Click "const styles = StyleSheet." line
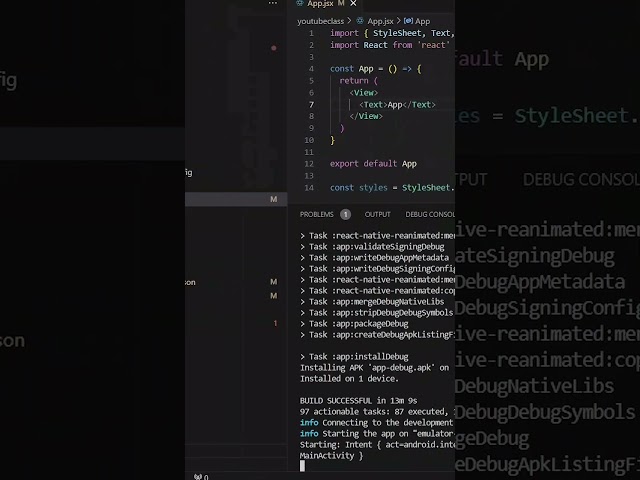The image size is (640, 480). 392,188
